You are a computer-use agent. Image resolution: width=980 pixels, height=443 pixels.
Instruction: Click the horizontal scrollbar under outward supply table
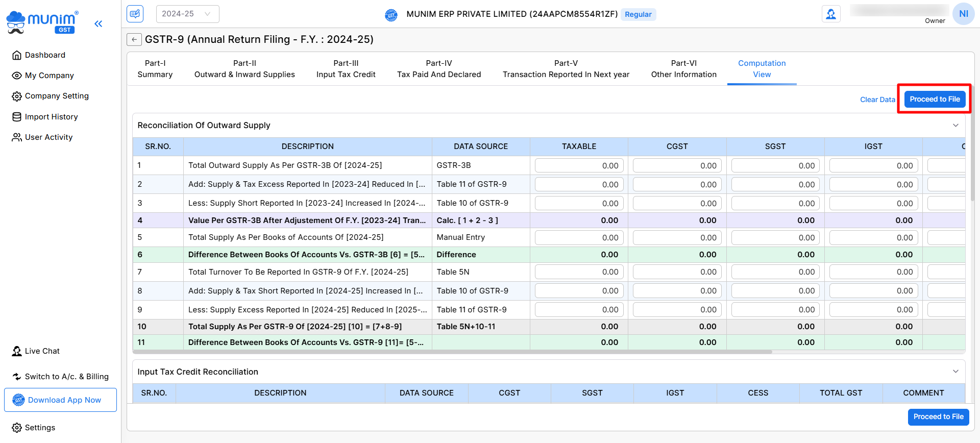(452, 352)
